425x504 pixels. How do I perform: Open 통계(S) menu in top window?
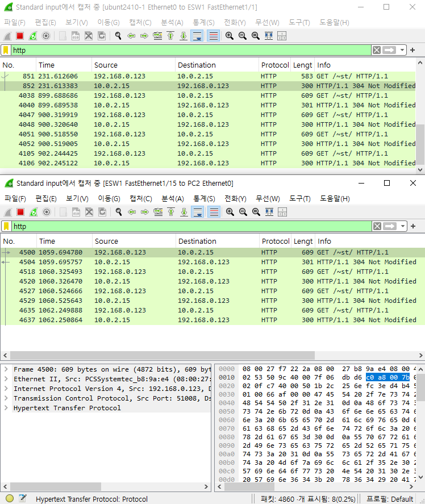coord(203,23)
